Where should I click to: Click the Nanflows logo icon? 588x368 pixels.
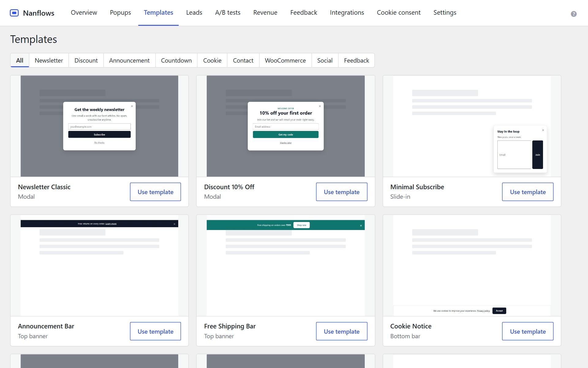click(14, 13)
